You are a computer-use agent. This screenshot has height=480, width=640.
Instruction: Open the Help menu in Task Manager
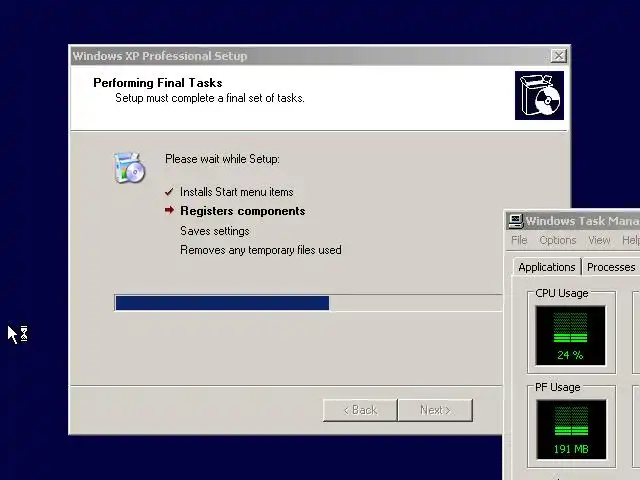(x=631, y=240)
